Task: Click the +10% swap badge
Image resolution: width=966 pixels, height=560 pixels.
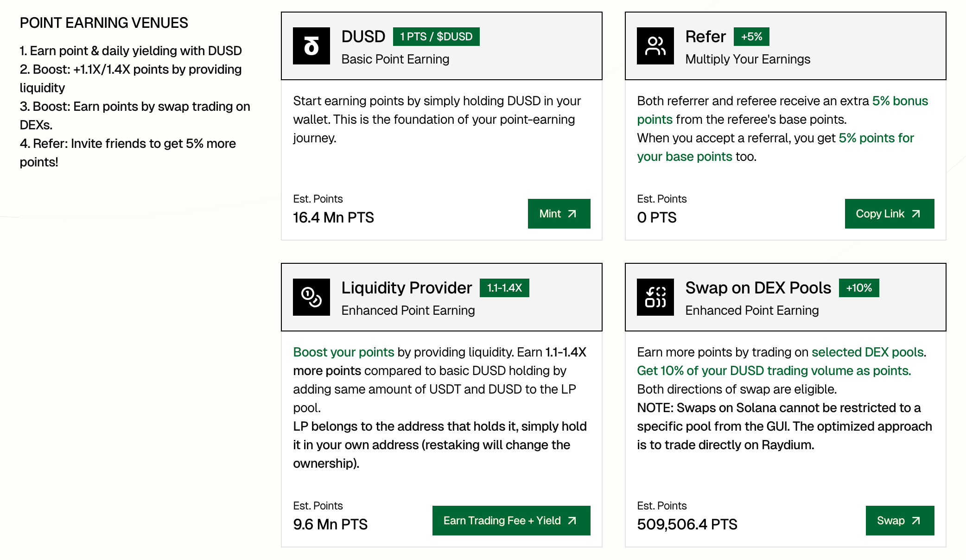Action: [859, 288]
